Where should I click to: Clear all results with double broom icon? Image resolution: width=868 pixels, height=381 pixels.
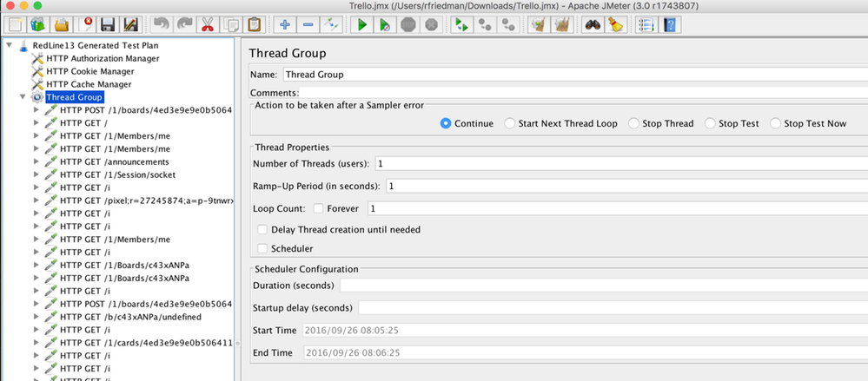(560, 25)
